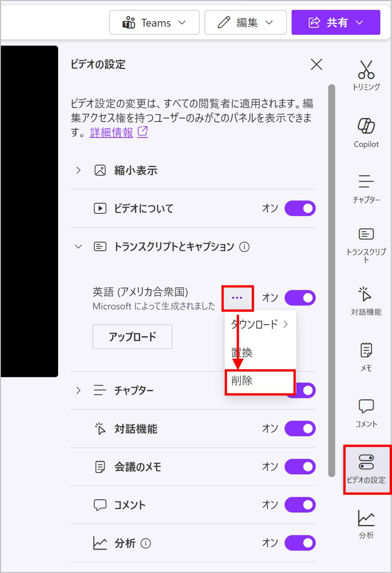Close the ビデオの設定 panel
Viewport: 392px width, 573px height.
tap(316, 64)
